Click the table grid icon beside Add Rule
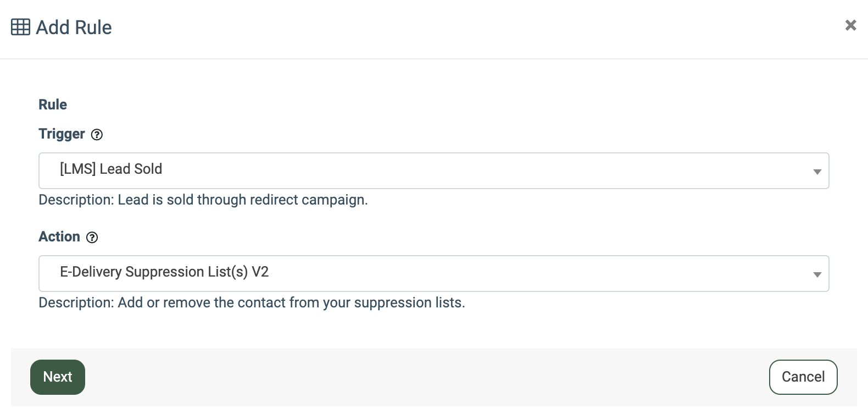Screen dimensions: 868x419 click(20, 27)
